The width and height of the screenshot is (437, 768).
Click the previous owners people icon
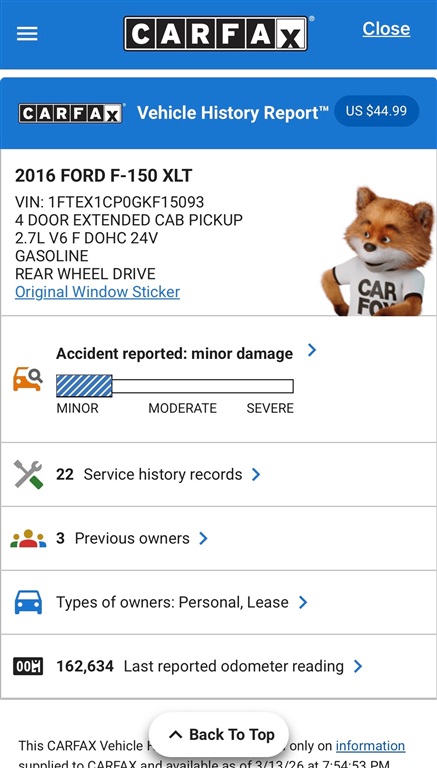click(28, 538)
